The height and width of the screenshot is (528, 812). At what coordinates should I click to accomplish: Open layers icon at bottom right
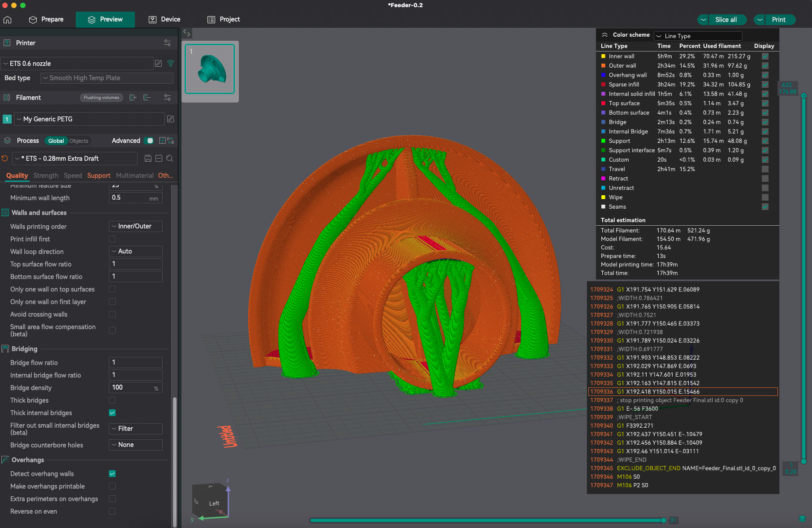tap(802, 519)
